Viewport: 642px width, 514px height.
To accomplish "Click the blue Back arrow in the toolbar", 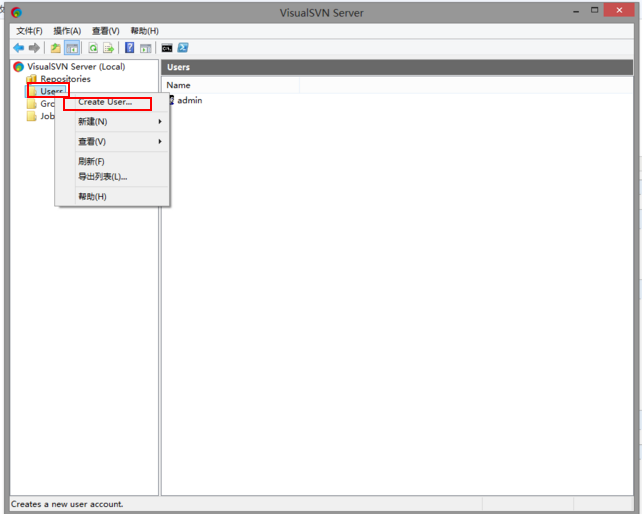I will (18, 48).
